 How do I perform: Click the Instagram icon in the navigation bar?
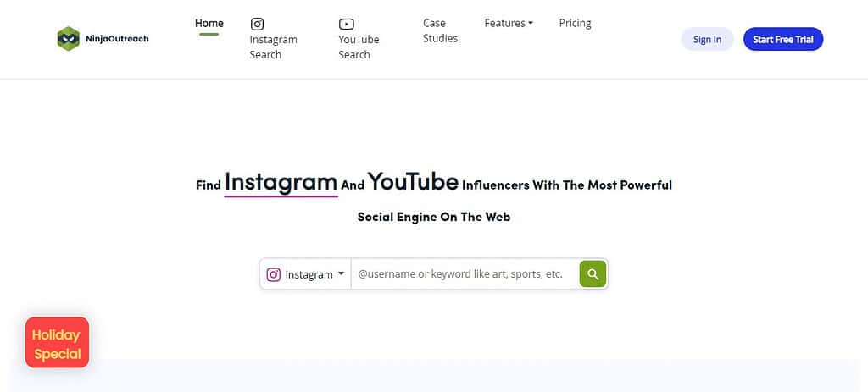pos(257,24)
